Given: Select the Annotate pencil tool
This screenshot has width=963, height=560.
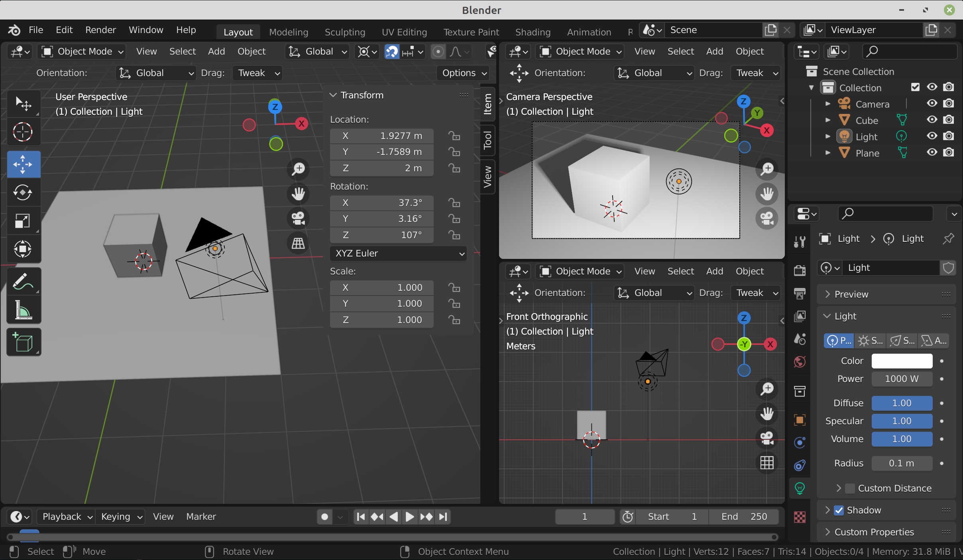Looking at the screenshot, I should (23, 282).
